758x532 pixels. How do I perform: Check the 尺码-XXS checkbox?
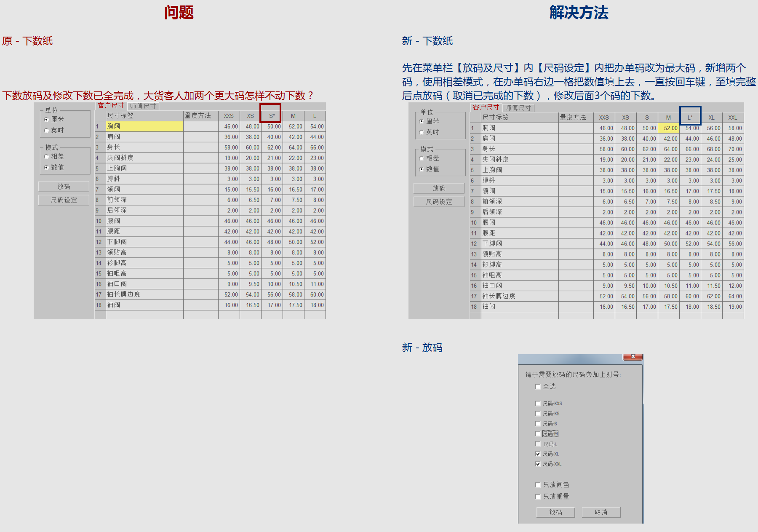(538, 403)
